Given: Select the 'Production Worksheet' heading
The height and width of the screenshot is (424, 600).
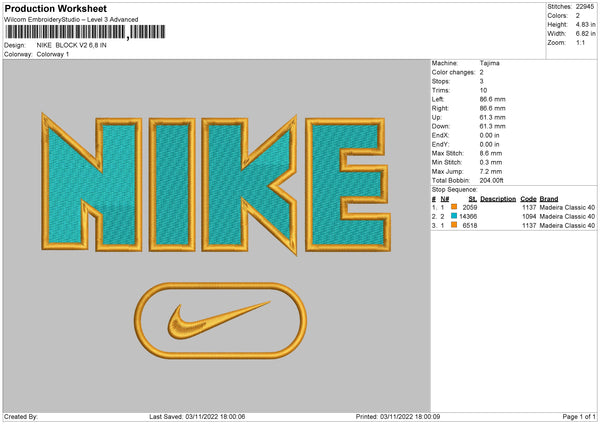Looking at the screenshot, I should [55, 8].
